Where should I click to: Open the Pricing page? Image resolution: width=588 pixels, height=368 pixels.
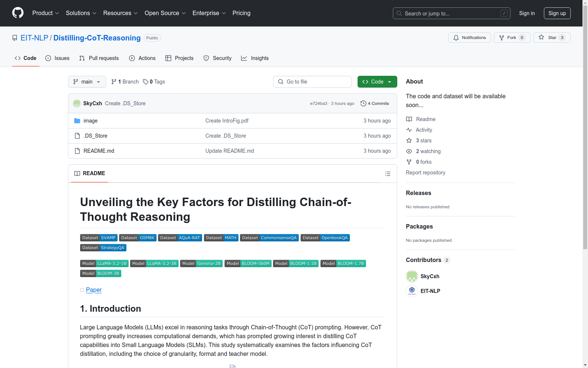(x=241, y=13)
